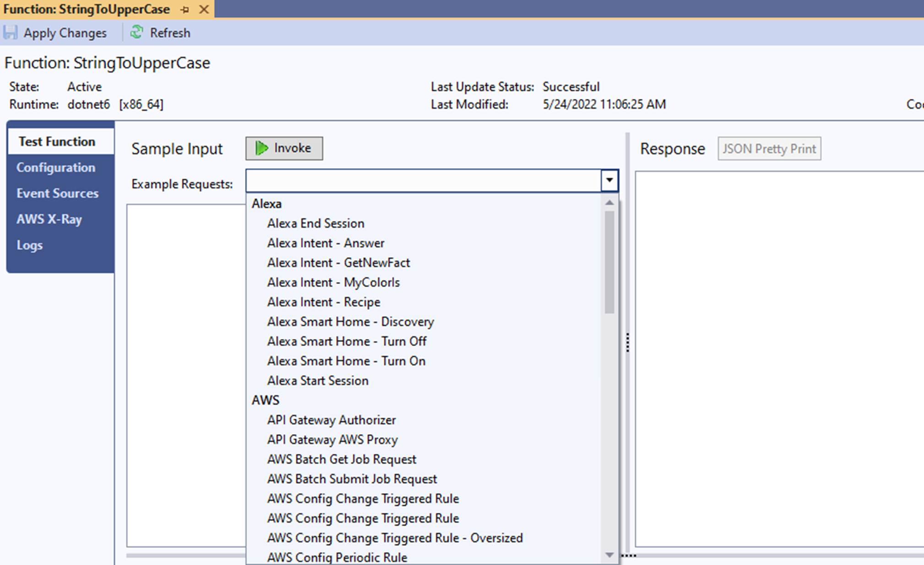The width and height of the screenshot is (924, 565).
Task: Switch to the Configuration tab
Action: pos(56,168)
